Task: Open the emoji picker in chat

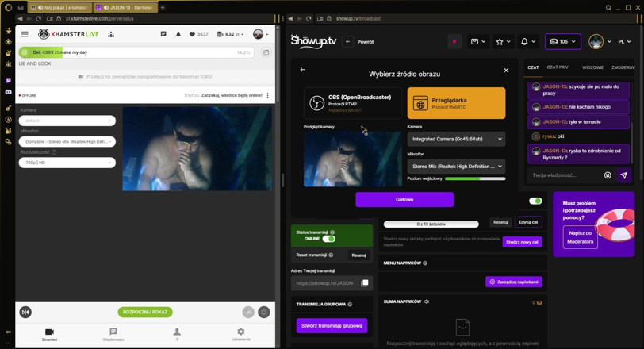Action: coord(608,175)
